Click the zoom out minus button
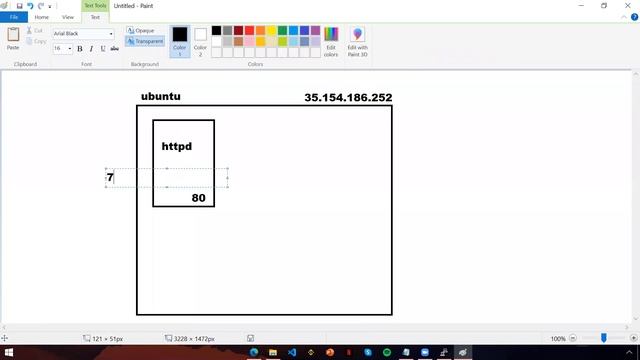 [x=573, y=338]
